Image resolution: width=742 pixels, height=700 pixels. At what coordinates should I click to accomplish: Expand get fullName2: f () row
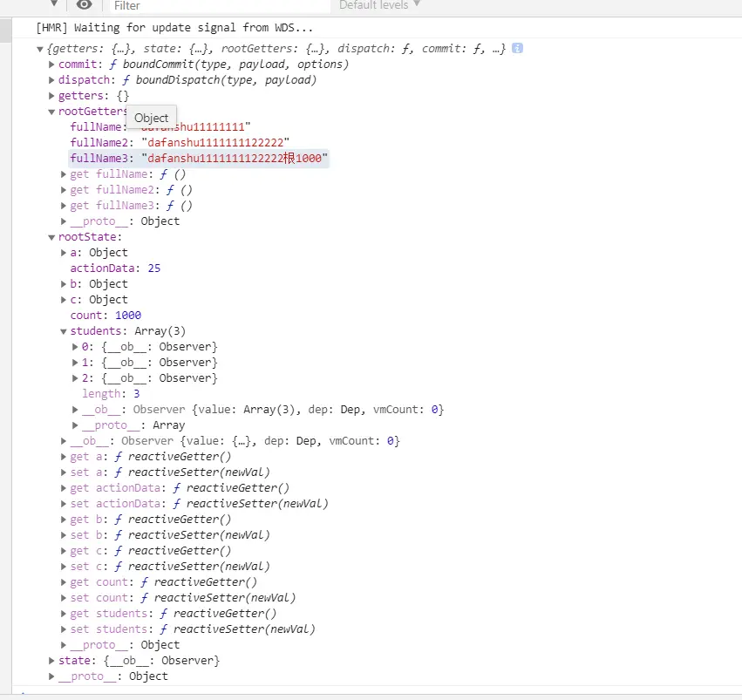click(x=64, y=190)
